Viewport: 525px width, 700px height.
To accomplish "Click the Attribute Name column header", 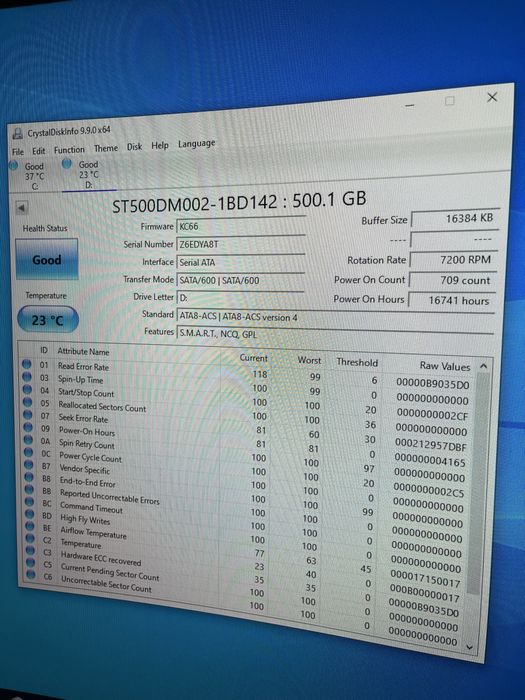I will [x=83, y=352].
